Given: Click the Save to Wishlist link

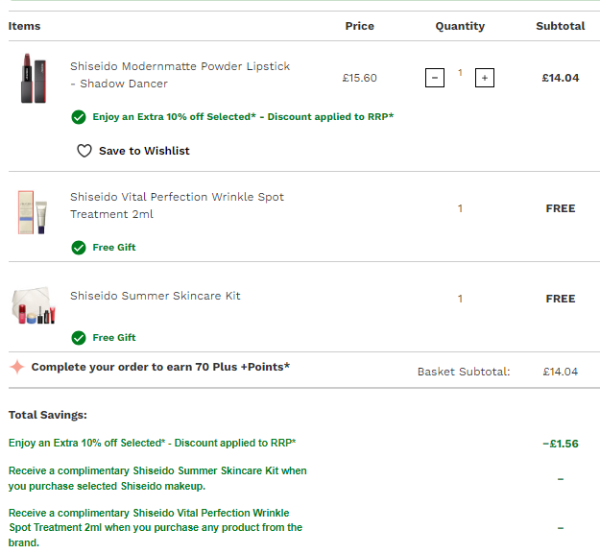Looking at the screenshot, I should 143,151.
